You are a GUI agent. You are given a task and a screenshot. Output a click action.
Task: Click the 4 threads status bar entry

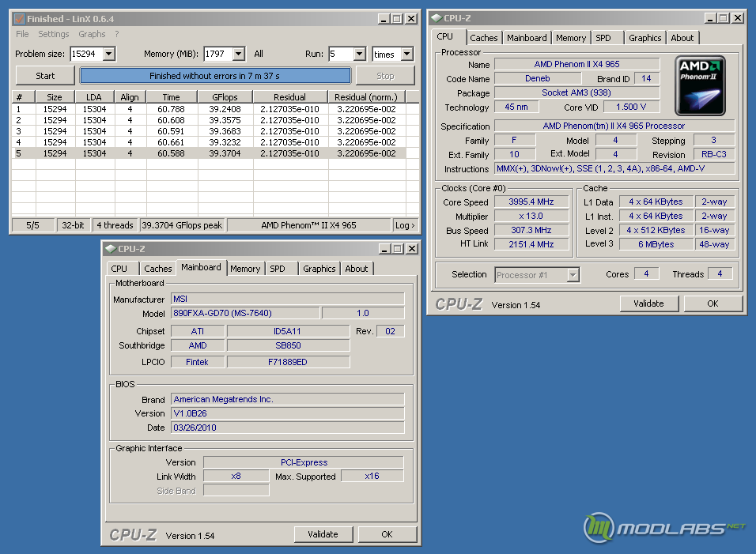[115, 225]
